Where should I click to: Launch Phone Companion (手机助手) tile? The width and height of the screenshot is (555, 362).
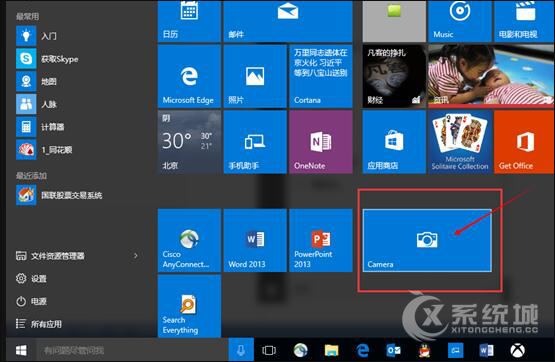[x=255, y=142]
